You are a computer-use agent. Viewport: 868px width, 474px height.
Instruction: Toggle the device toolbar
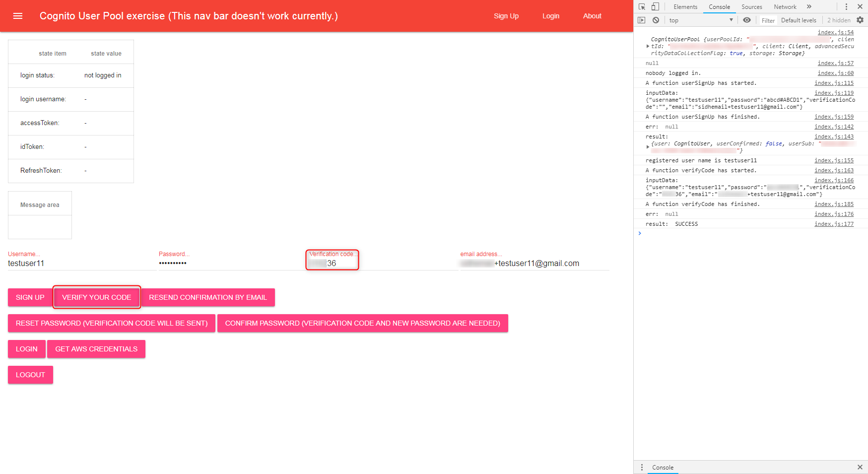coord(655,6)
